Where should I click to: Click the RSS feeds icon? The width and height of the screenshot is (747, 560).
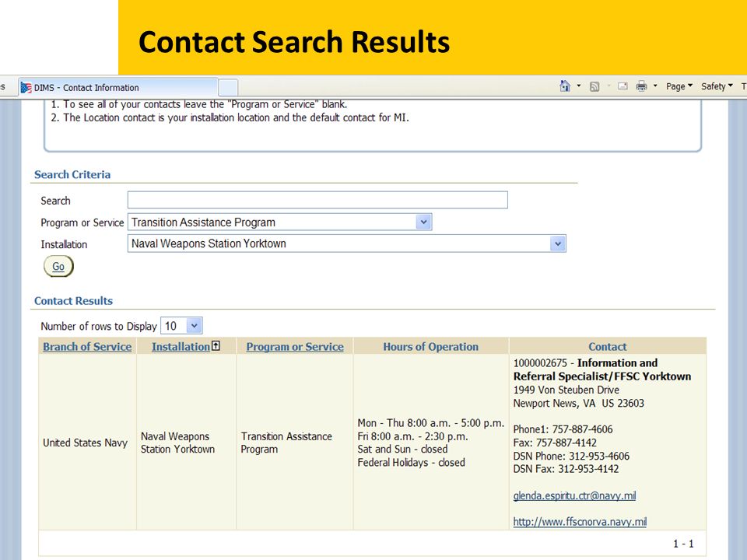(594, 86)
